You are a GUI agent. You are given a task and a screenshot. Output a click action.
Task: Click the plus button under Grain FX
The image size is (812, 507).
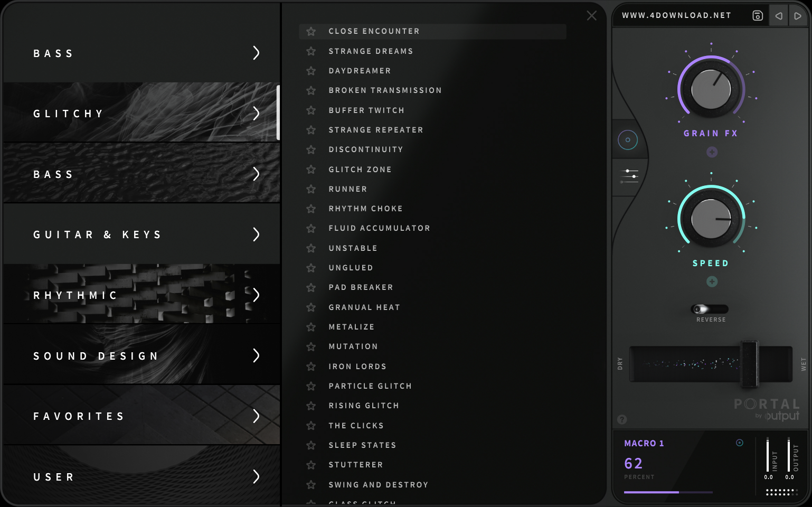[x=712, y=152]
